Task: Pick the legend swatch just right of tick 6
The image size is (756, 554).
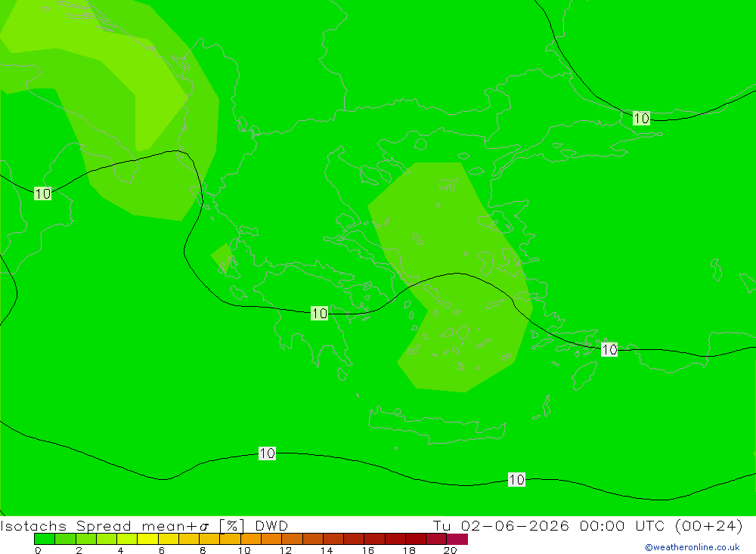Action: pyautogui.click(x=169, y=539)
